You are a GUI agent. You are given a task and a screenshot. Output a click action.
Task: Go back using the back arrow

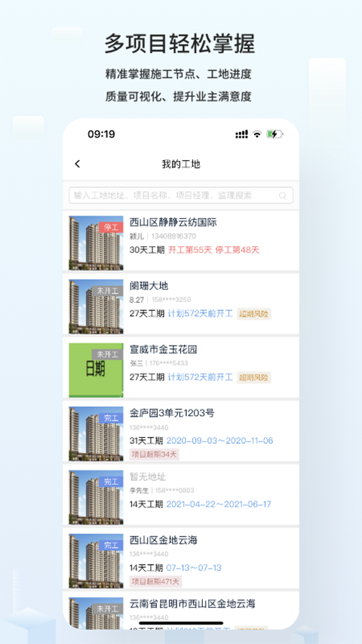click(x=77, y=164)
